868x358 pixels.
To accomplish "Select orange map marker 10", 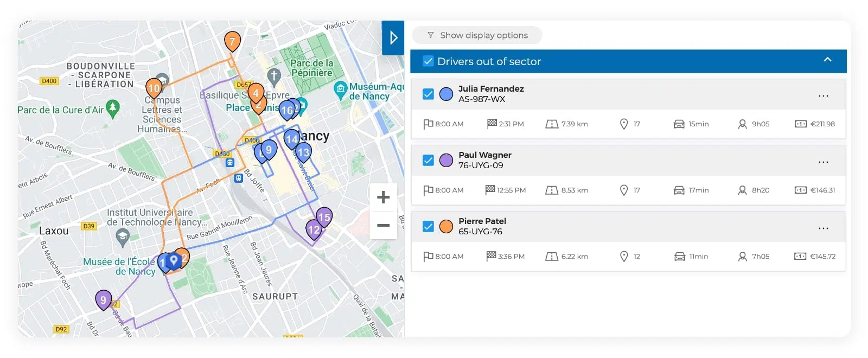I will 154,88.
